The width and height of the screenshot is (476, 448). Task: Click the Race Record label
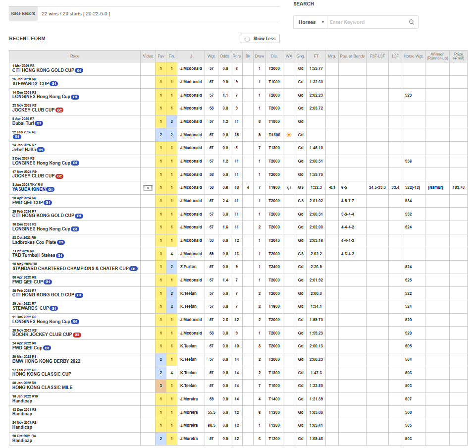tap(23, 14)
